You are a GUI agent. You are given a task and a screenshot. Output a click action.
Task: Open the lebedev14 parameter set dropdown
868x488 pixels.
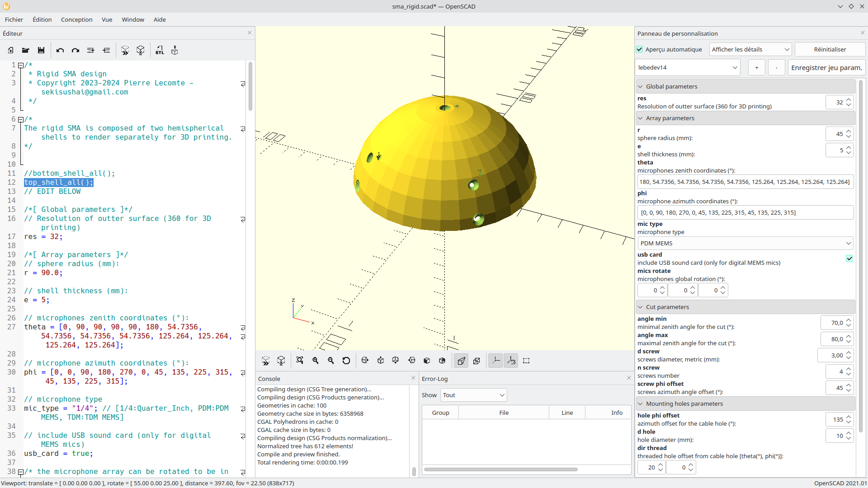(x=688, y=67)
